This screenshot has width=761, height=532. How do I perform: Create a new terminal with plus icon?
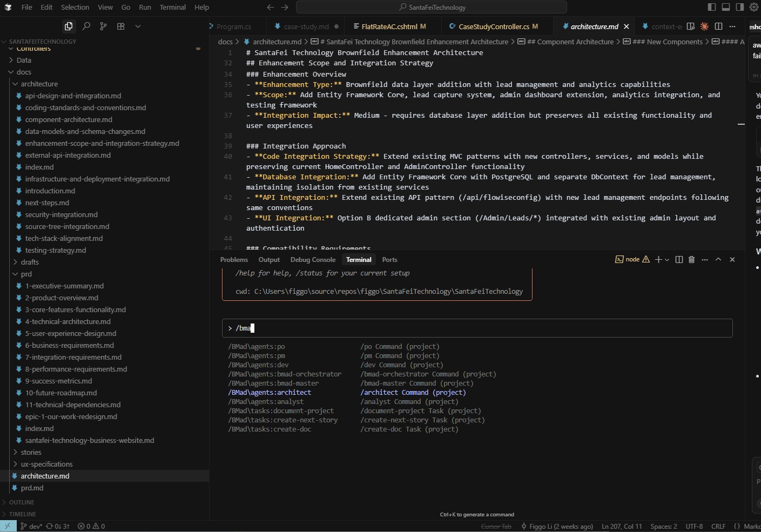pos(658,260)
